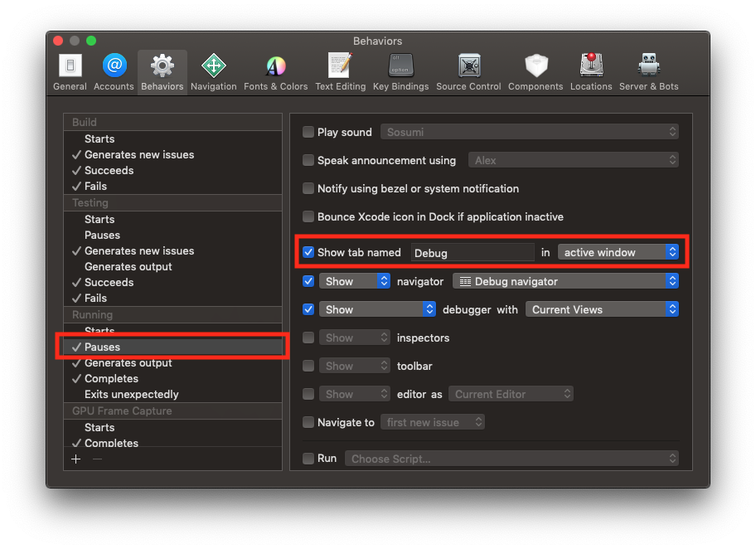Select Pauses under Running
This screenshot has width=756, height=549.
[102, 347]
